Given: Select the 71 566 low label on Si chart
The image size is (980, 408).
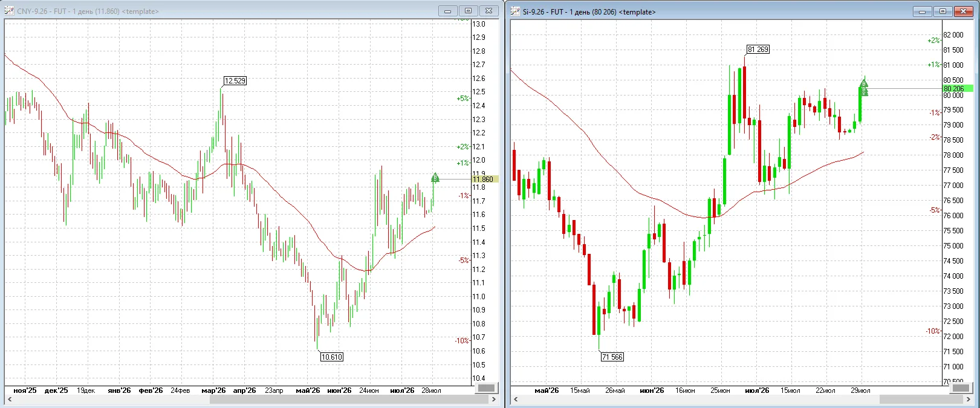Looking at the screenshot, I should (x=612, y=357).
